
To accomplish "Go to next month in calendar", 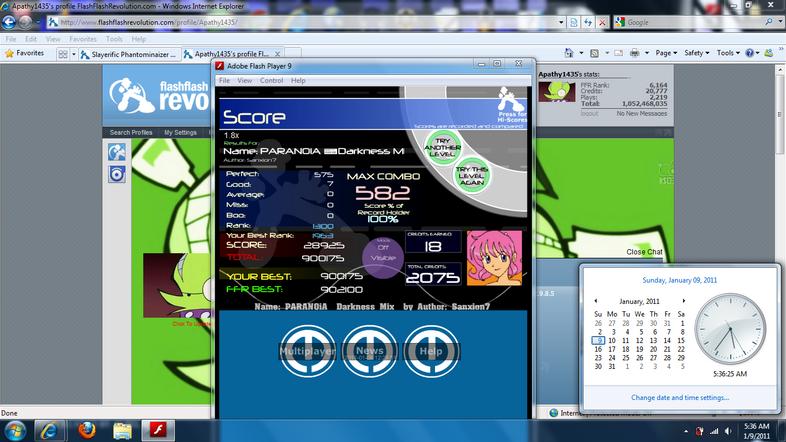I will point(683,301).
